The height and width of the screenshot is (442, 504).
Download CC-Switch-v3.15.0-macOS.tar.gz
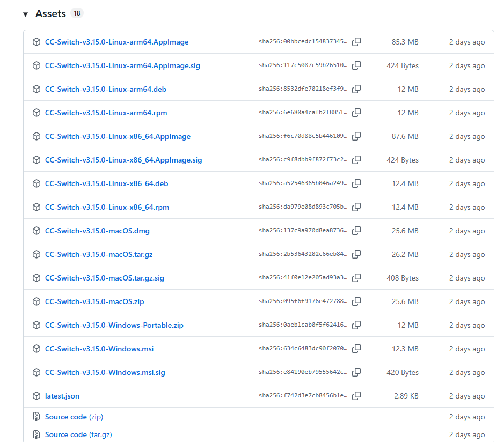click(99, 254)
